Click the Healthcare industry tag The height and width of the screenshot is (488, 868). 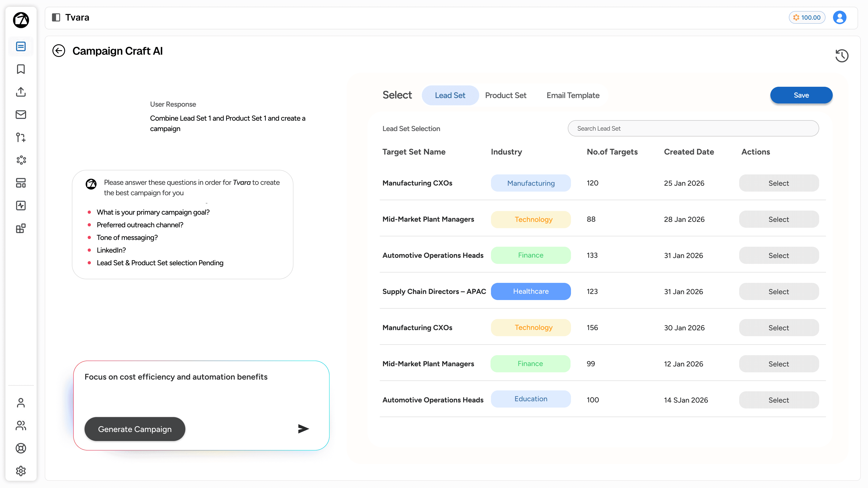tap(531, 291)
